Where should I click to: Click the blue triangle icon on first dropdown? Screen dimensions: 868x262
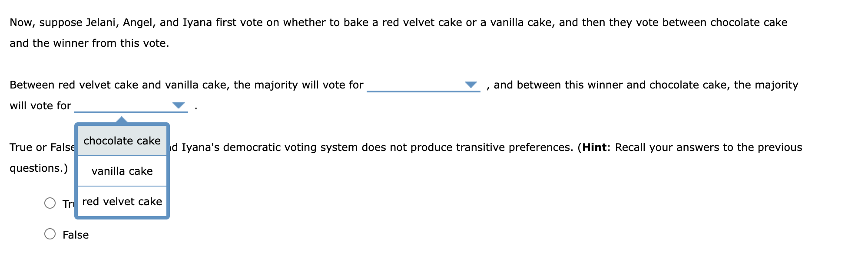pyautogui.click(x=470, y=85)
